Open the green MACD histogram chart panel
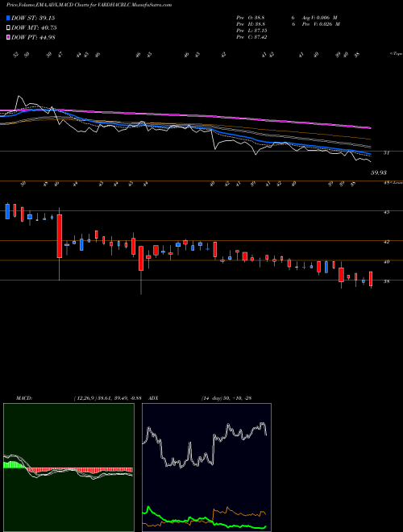Viewport: 403px width, 532px height. pyautogui.click(x=69, y=468)
